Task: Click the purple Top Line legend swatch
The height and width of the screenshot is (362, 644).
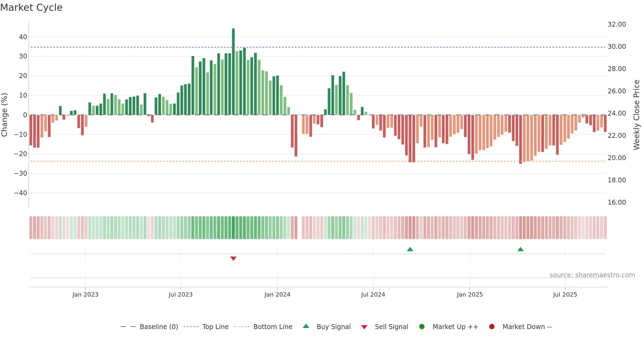Action: (191, 327)
